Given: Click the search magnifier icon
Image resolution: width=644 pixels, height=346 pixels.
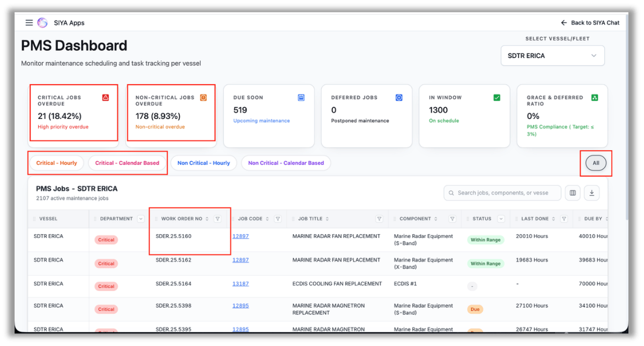Looking at the screenshot, I should [x=451, y=193].
